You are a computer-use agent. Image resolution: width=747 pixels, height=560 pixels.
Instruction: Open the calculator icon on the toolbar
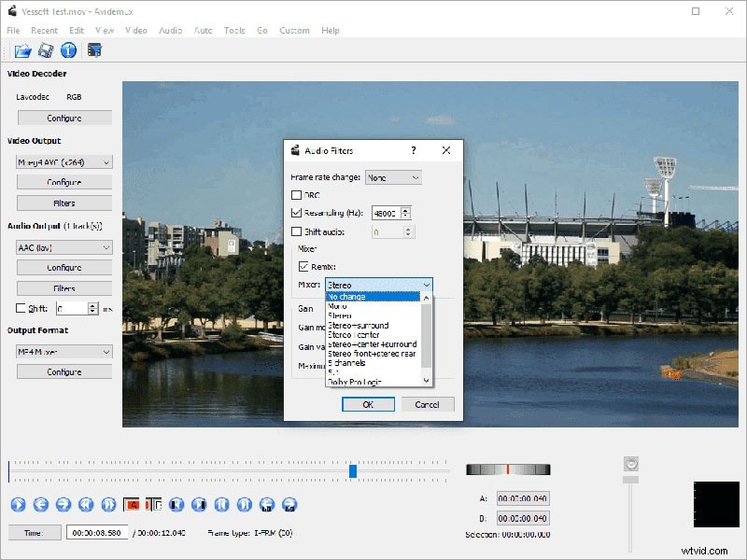[93, 50]
